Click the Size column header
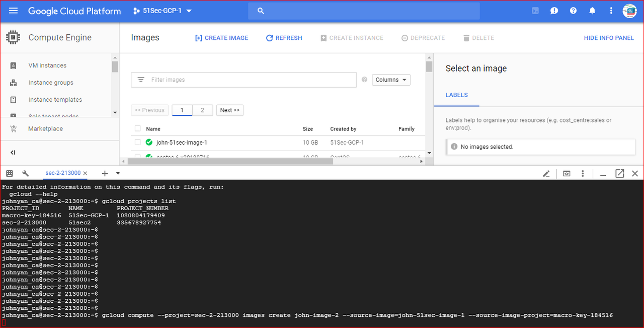Image resolution: width=644 pixels, height=328 pixels. tap(308, 129)
